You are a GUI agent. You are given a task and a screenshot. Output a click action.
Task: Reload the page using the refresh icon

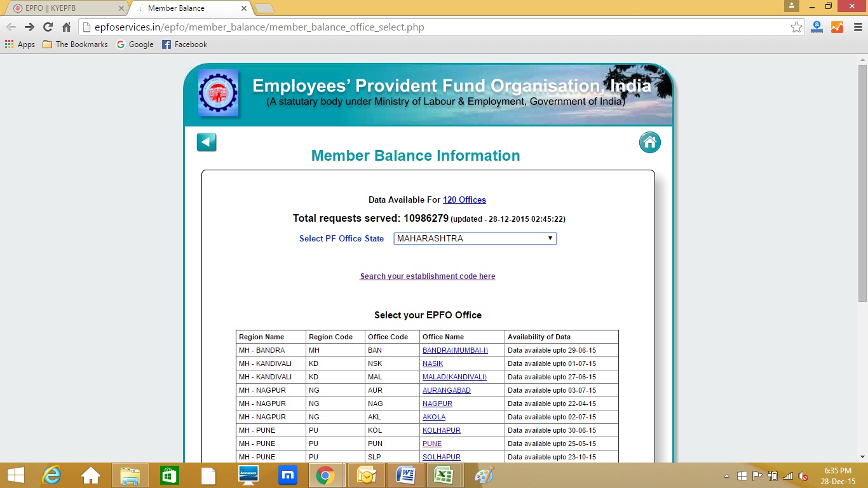pyautogui.click(x=49, y=27)
